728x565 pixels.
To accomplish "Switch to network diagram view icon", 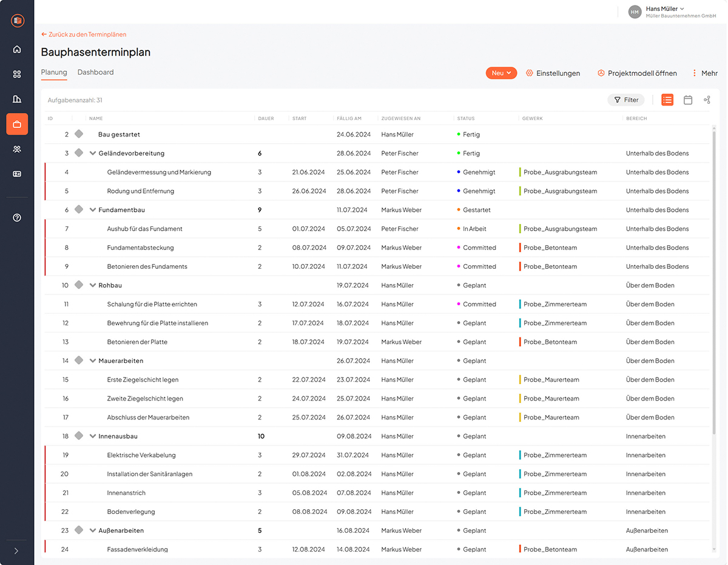I will pyautogui.click(x=707, y=100).
